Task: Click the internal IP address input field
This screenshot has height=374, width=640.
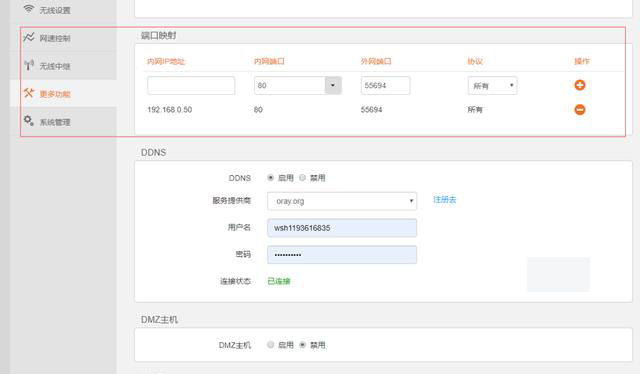Action: 191,85
